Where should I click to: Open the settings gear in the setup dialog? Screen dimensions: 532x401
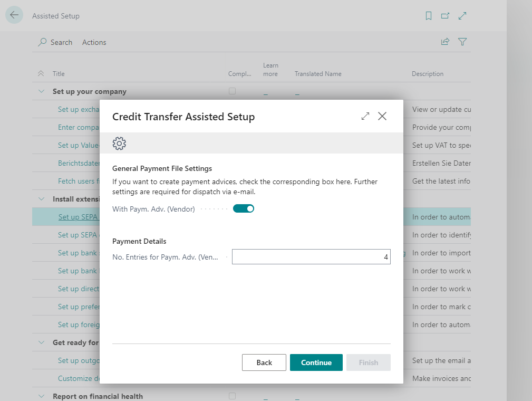point(119,143)
